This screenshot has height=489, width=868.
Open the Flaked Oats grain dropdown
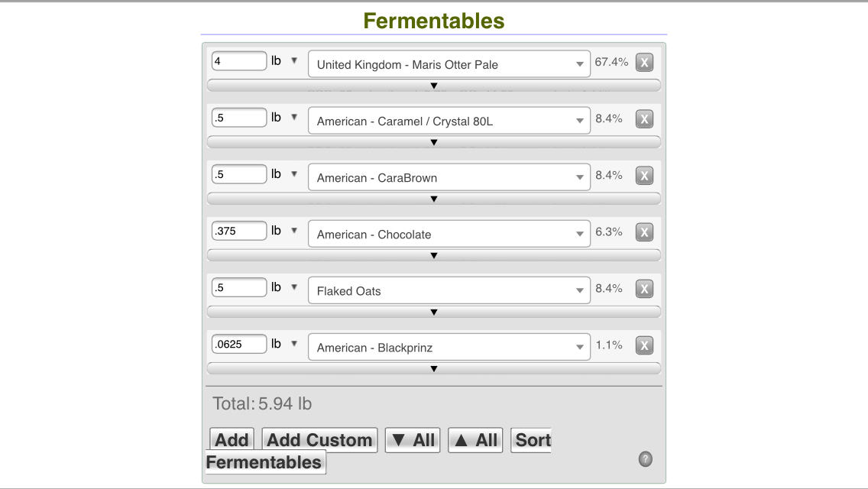click(449, 291)
